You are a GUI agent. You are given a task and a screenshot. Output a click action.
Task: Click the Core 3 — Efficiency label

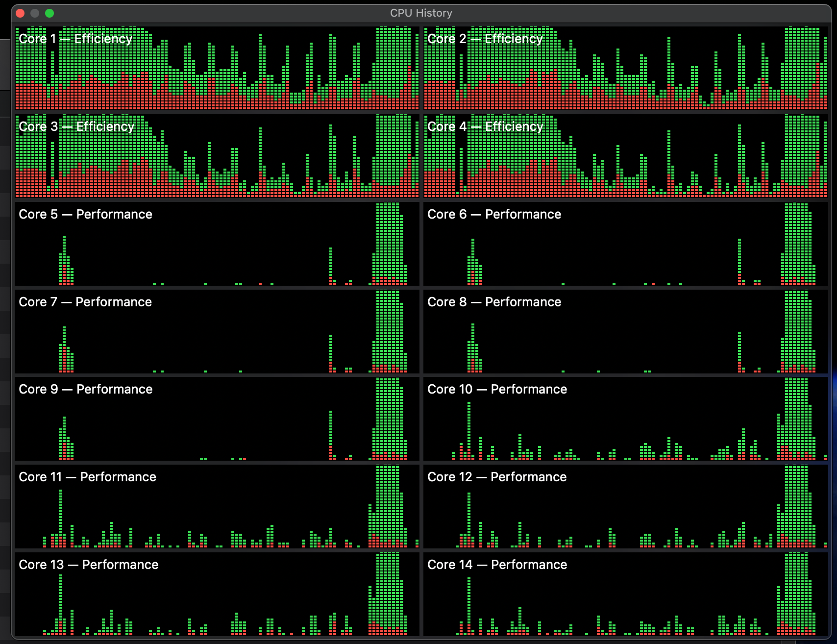[76, 127]
